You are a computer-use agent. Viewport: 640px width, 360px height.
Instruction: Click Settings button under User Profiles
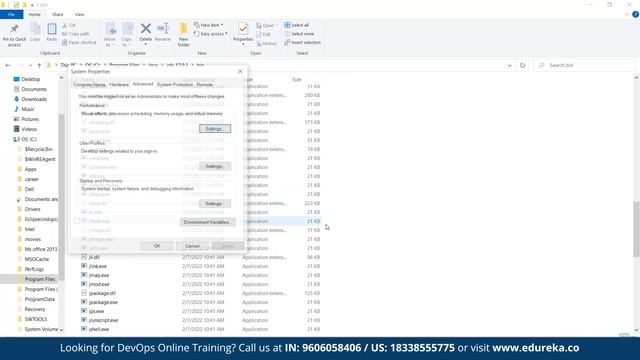pos(215,166)
